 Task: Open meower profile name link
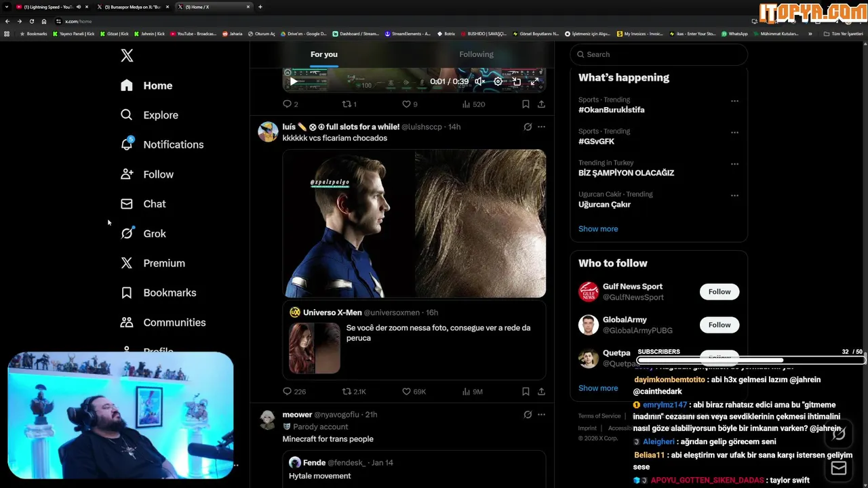click(297, 414)
